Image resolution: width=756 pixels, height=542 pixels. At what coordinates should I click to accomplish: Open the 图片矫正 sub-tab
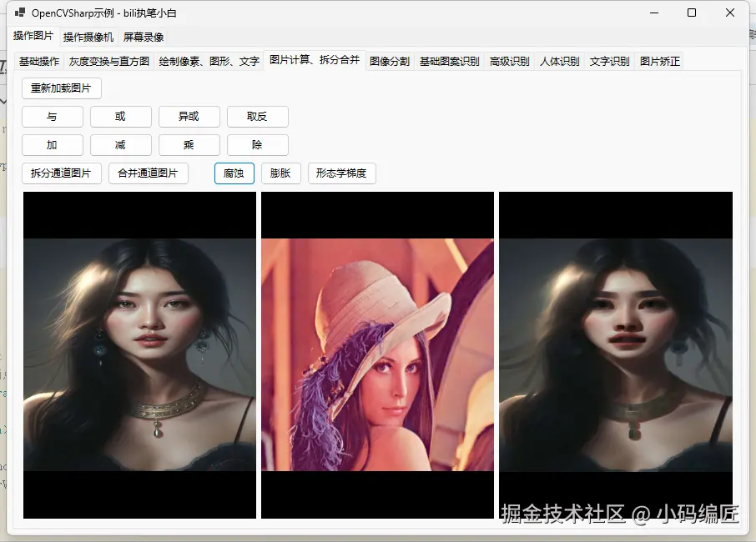point(659,61)
